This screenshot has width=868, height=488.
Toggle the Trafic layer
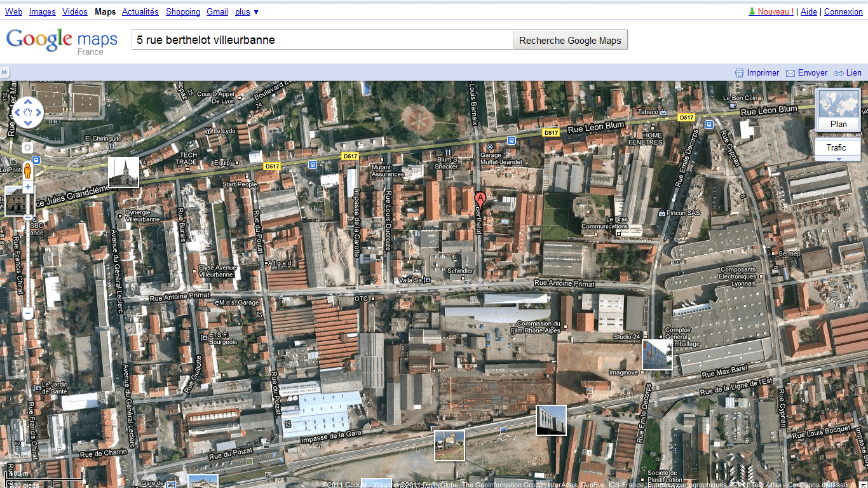836,147
